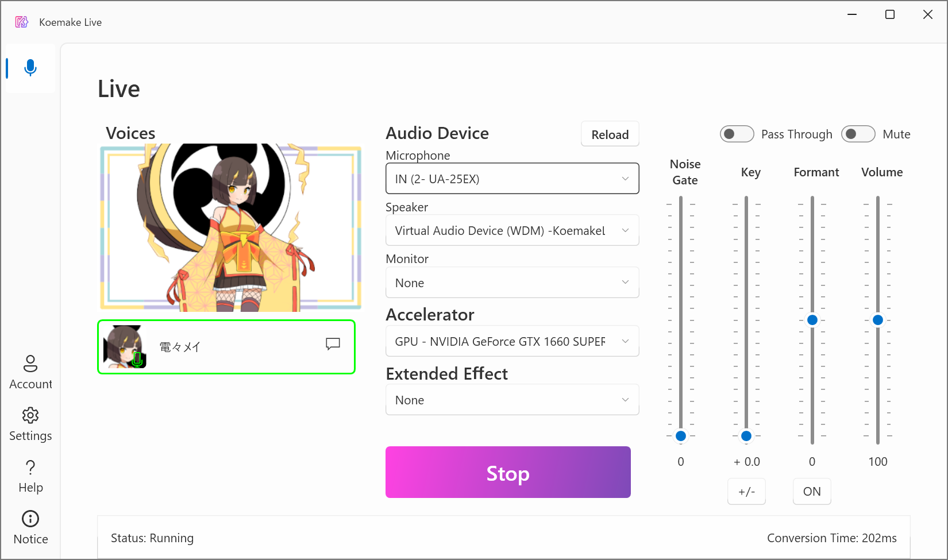Minimize the Koemake Live window

tap(852, 14)
